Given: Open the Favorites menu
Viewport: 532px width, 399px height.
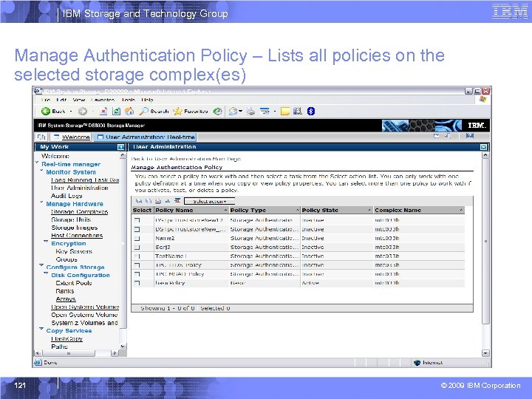Looking at the screenshot, I should (103, 100).
